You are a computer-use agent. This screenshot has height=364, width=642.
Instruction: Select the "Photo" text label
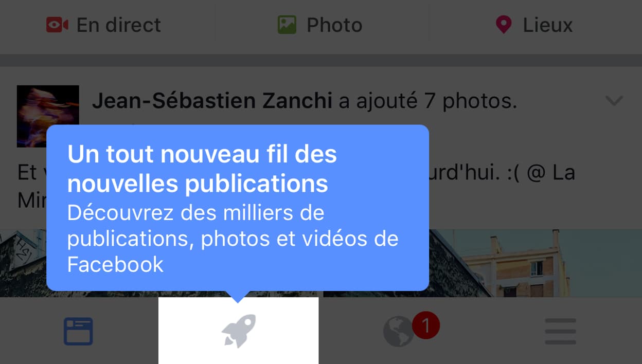[x=334, y=25]
